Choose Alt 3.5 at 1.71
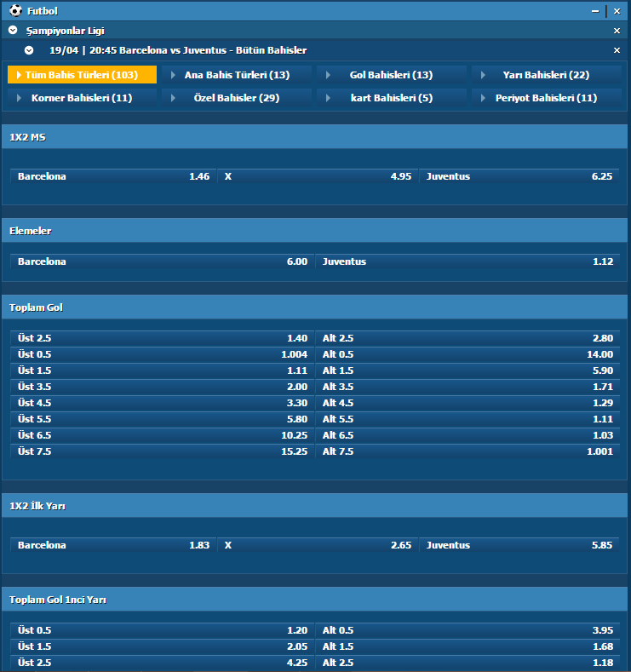This screenshot has height=672, width=631. pos(468,387)
